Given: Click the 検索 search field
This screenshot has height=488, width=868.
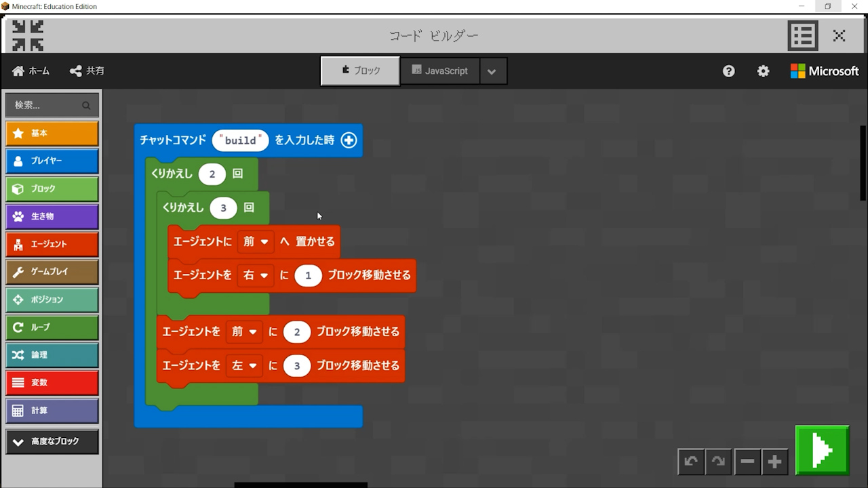Looking at the screenshot, I should pos(46,105).
